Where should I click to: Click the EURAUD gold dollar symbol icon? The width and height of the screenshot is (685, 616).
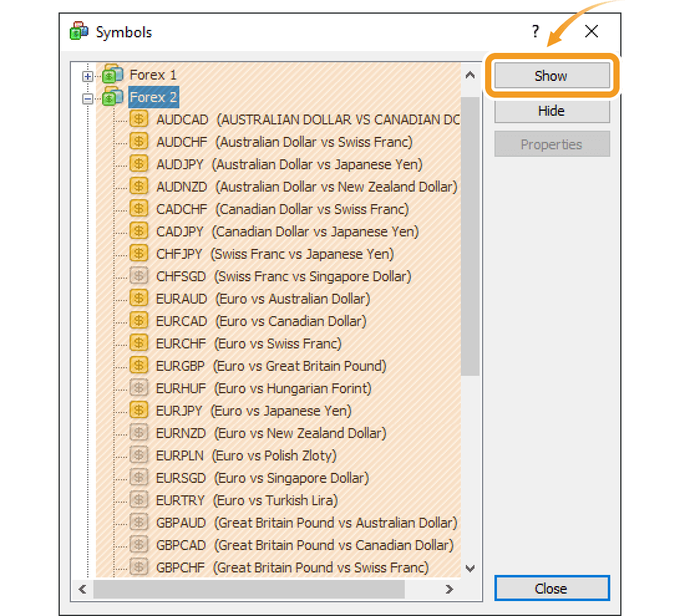coord(139,298)
